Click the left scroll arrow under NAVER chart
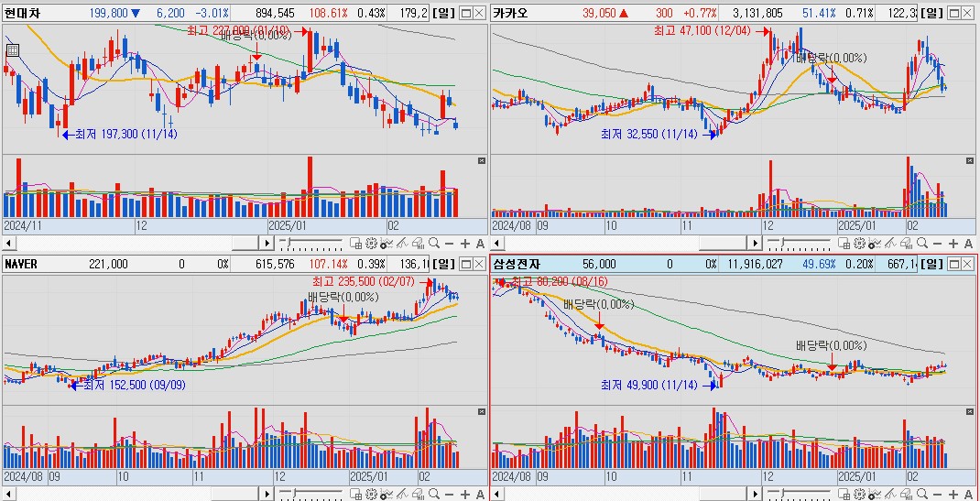The width and height of the screenshot is (980, 501). [x=7, y=494]
